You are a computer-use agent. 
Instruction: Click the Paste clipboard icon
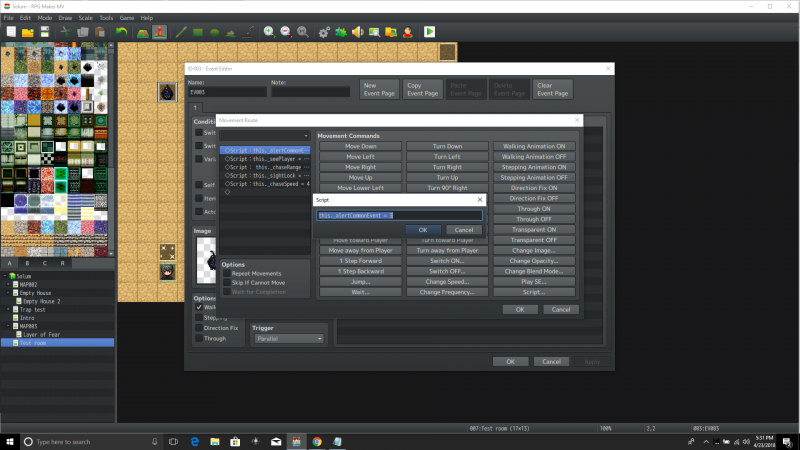coord(100,32)
